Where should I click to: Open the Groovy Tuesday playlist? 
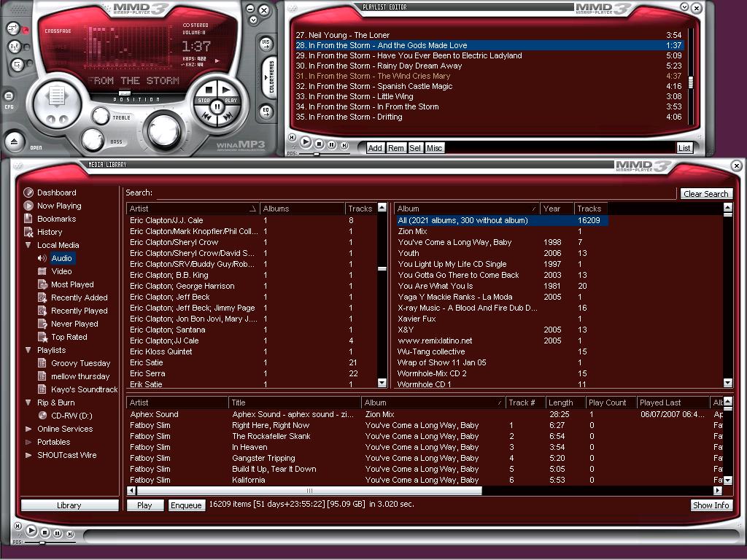click(80, 363)
